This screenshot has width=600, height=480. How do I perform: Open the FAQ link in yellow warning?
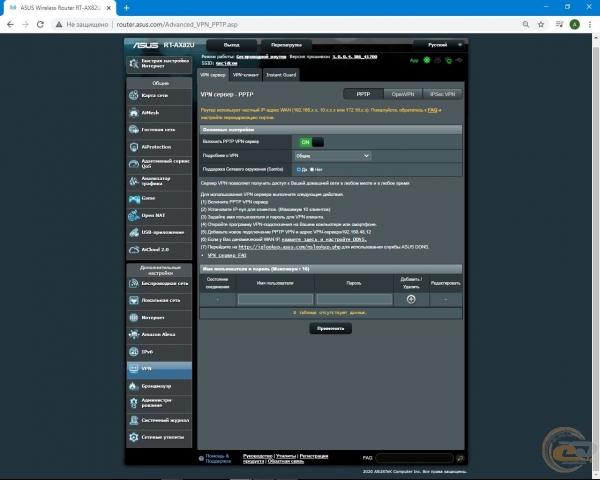tap(432, 110)
